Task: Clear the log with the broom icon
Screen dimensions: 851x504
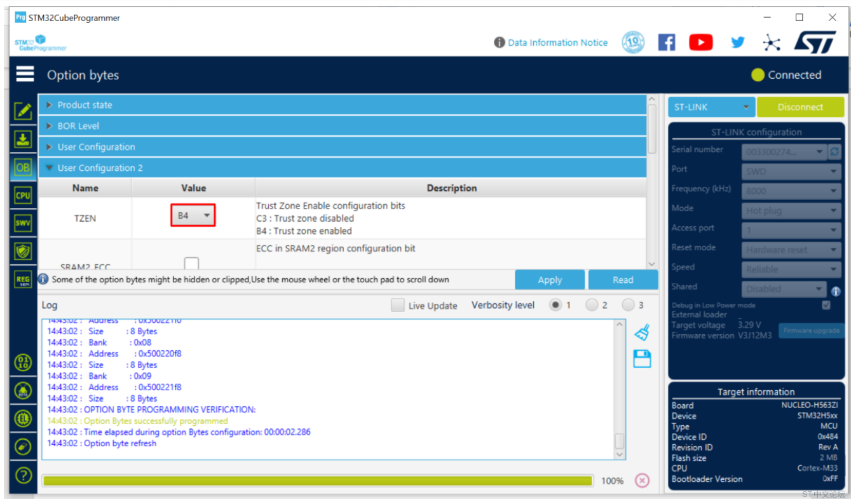Action: (642, 332)
